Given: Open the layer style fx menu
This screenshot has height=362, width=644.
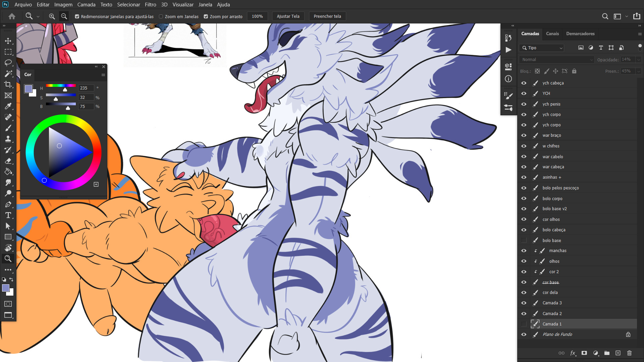Looking at the screenshot, I should click(x=573, y=353).
